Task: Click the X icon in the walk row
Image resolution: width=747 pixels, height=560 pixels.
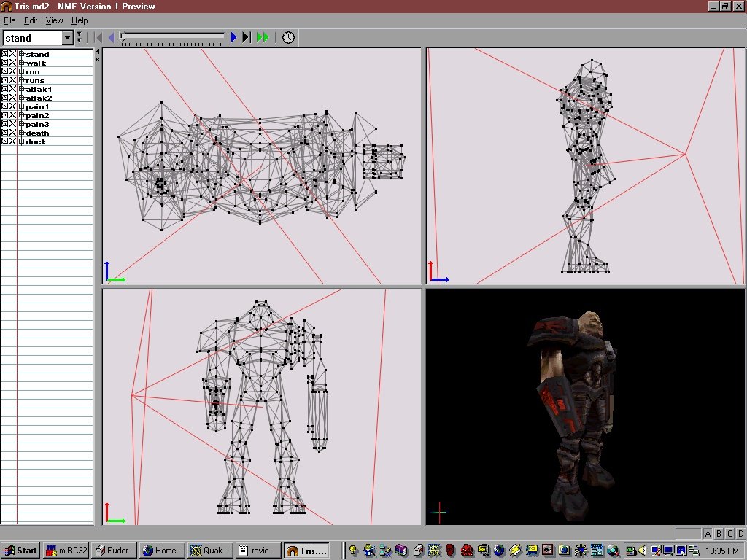Action: pyautogui.click(x=13, y=63)
